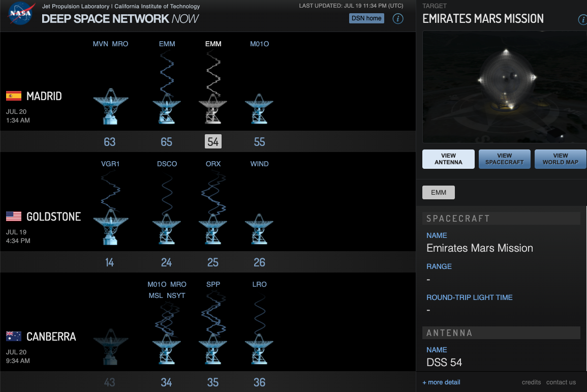
Task: Click M01O label above dish 55
Action: click(x=259, y=44)
